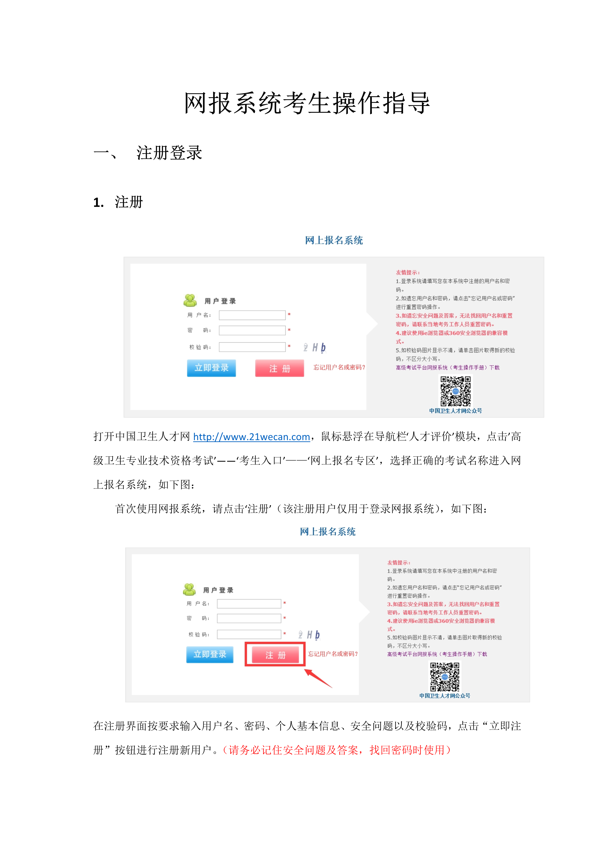614x868 pixels.
Task: Click the lower 考生操作手册 download link
Action: 437,654
